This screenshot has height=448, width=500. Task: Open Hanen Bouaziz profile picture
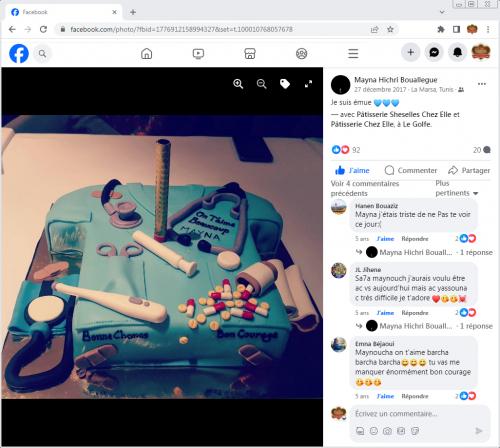(x=339, y=207)
